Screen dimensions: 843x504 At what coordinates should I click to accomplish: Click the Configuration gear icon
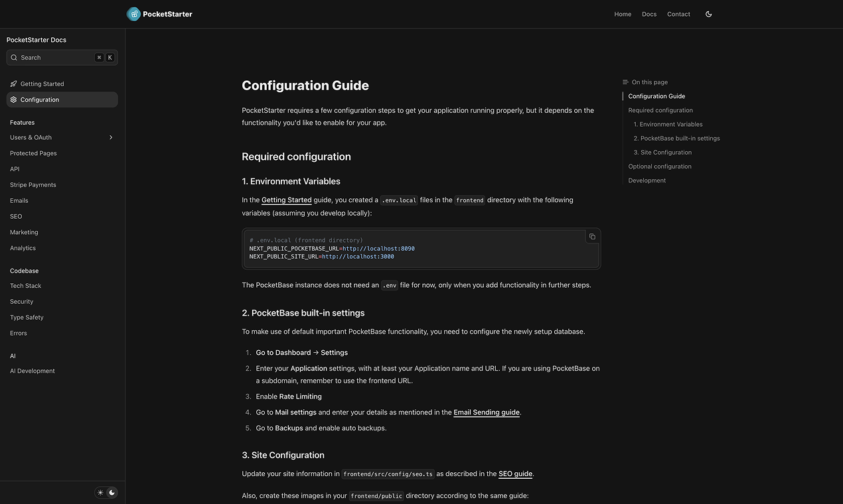pos(13,99)
